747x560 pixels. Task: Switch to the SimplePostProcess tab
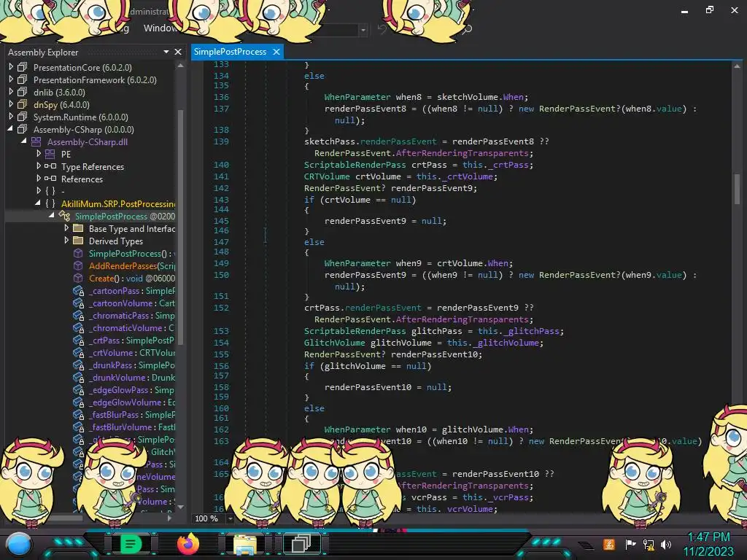click(230, 52)
